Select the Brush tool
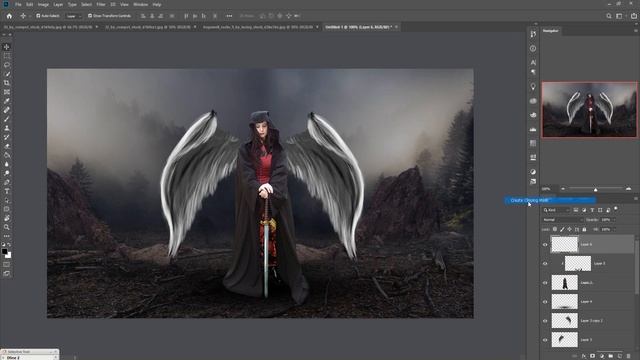 tap(7, 119)
